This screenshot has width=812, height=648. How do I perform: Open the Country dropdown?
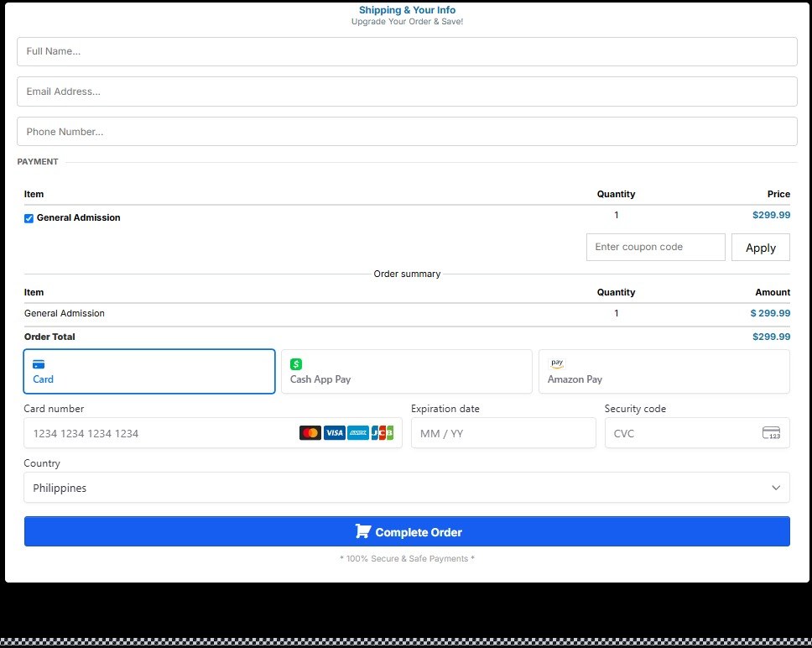click(407, 488)
